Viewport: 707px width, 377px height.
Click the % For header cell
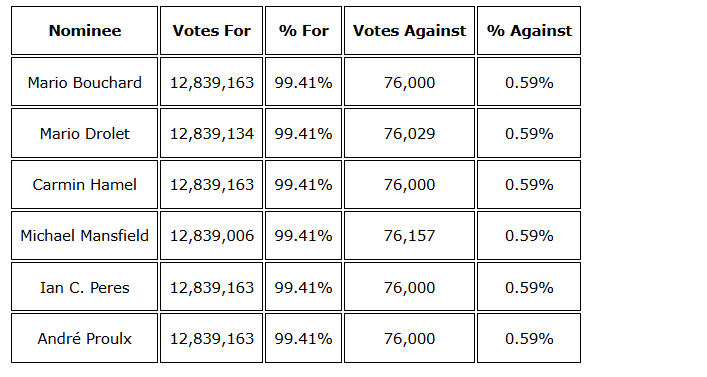pyautogui.click(x=303, y=31)
